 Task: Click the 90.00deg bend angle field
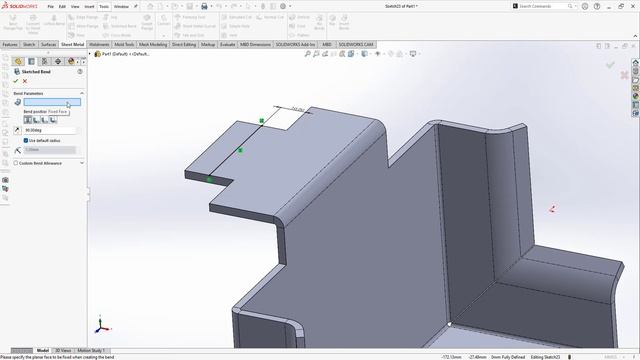tap(50, 130)
